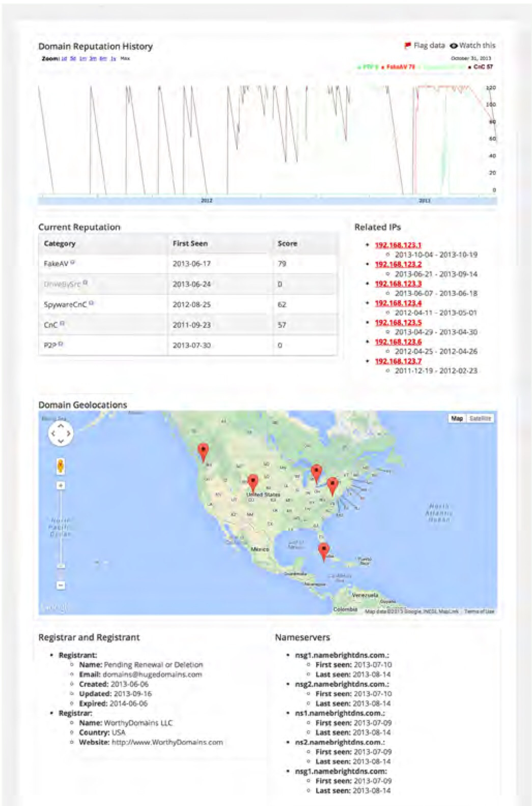
Task: Click the info icon beside SpywareCnC
Action: pos(91,303)
